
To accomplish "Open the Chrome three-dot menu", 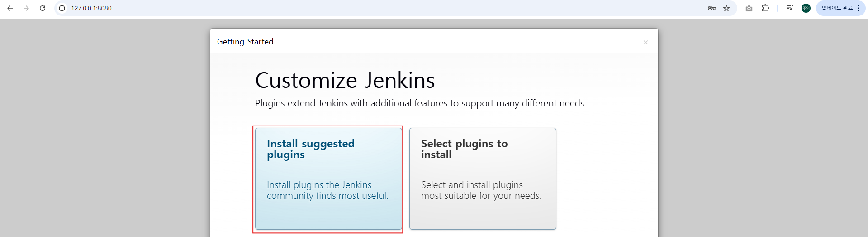I will [x=859, y=8].
